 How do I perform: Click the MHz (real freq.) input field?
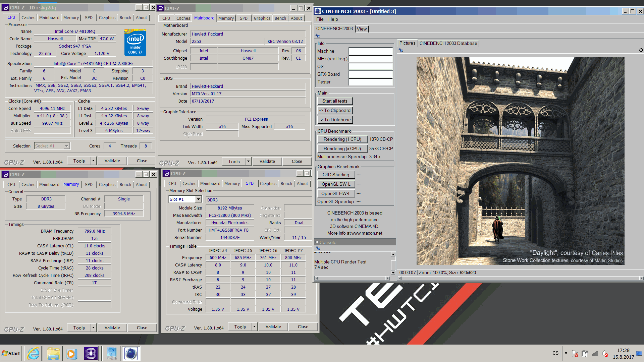click(x=371, y=59)
